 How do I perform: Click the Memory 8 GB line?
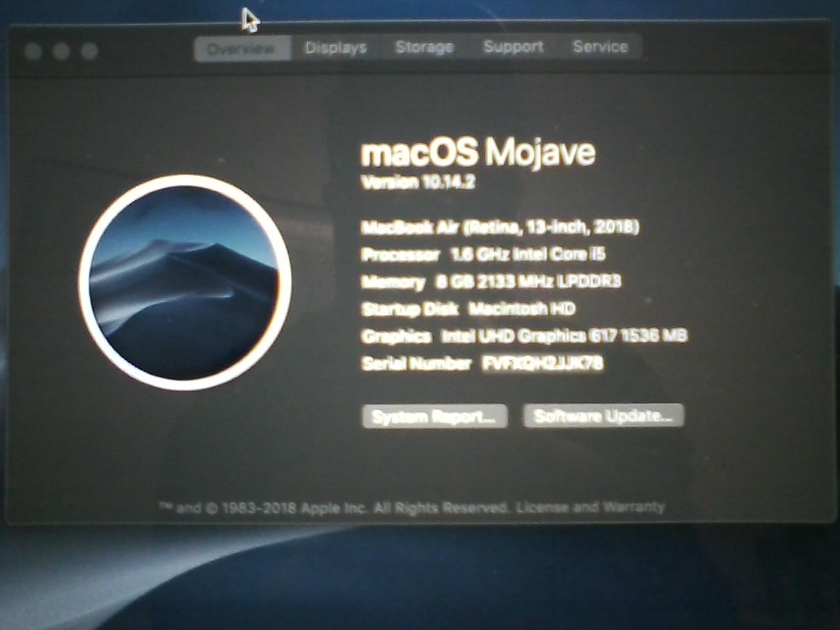coord(491,282)
